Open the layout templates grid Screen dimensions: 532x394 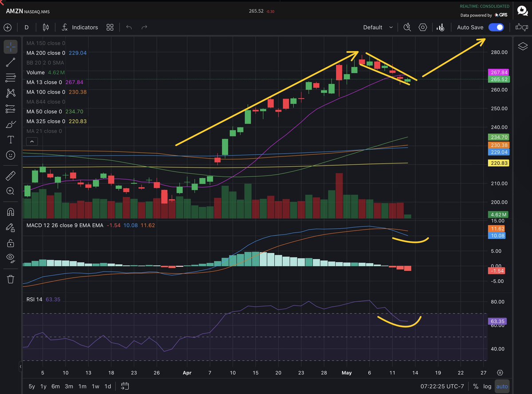click(110, 27)
